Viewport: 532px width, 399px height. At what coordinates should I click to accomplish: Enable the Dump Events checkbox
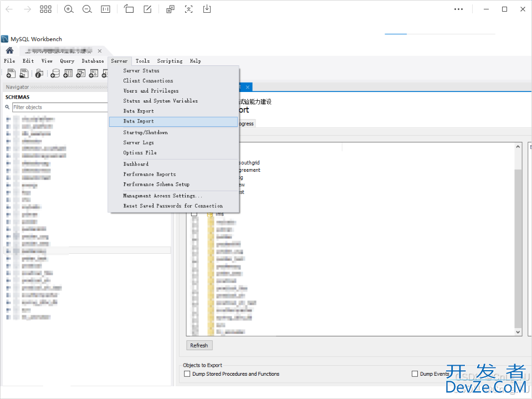pyautogui.click(x=415, y=374)
